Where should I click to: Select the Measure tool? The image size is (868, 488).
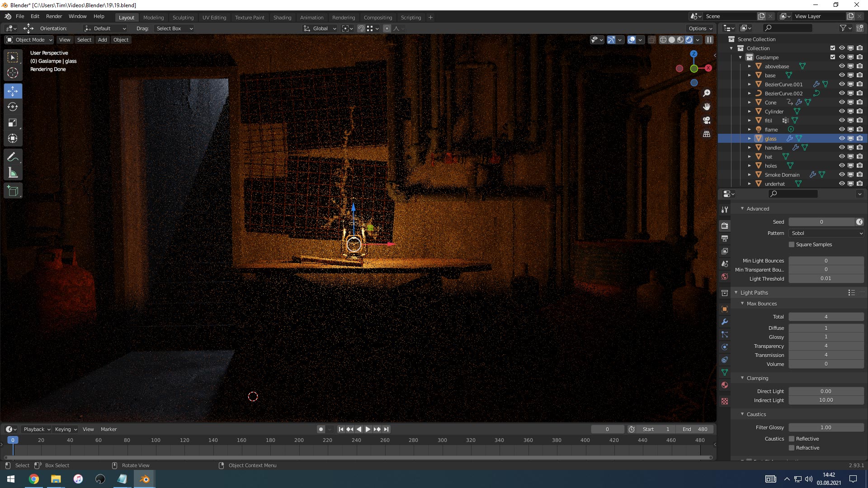coord(13,173)
